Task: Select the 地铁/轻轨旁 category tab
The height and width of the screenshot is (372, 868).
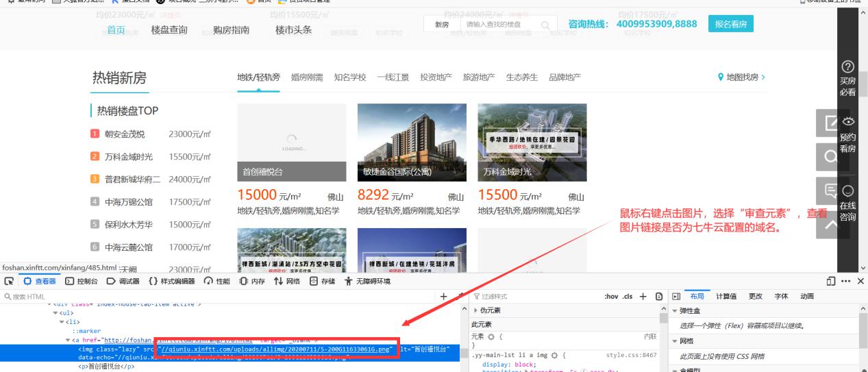Action: point(258,77)
